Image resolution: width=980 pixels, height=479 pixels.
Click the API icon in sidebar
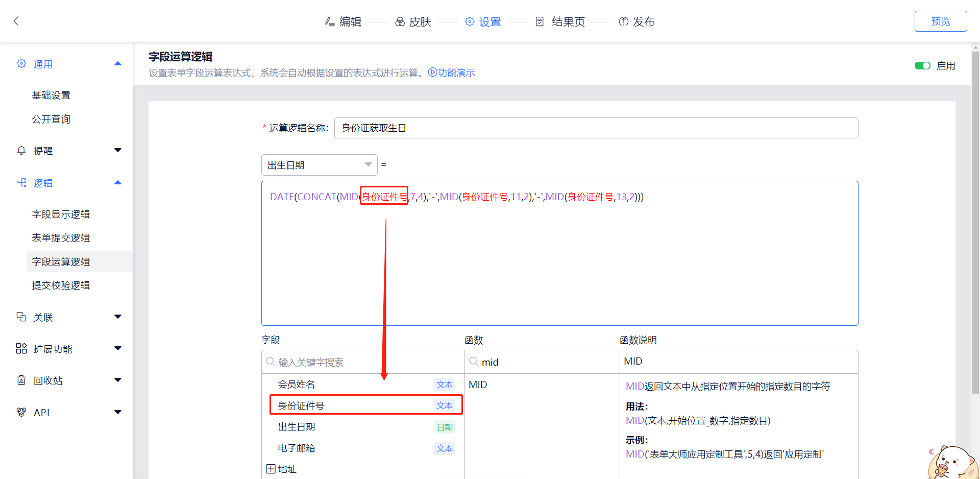point(21,412)
